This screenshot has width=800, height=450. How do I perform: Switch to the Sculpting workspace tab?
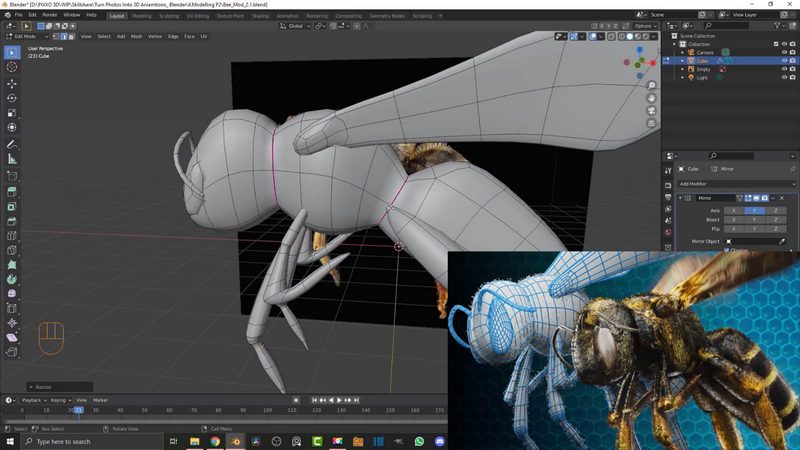point(169,16)
